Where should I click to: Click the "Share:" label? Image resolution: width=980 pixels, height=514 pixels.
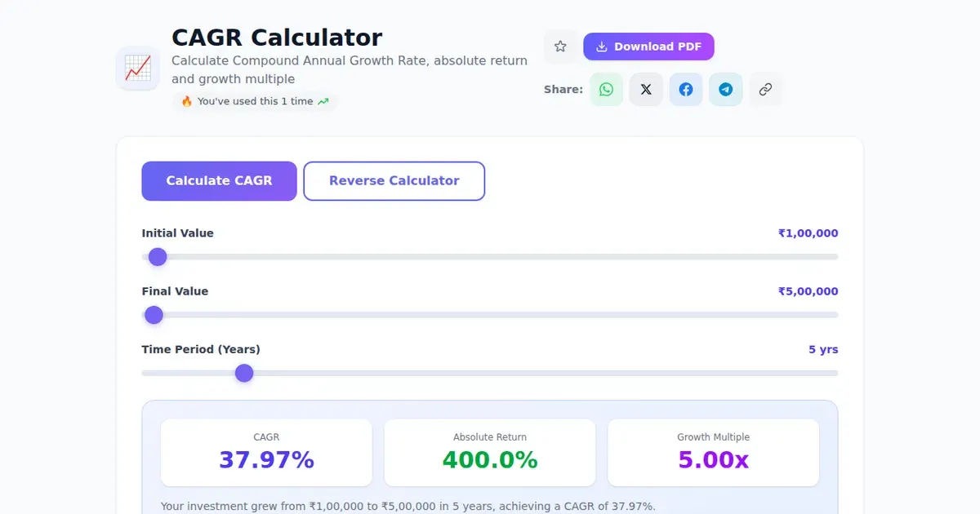[563, 90]
